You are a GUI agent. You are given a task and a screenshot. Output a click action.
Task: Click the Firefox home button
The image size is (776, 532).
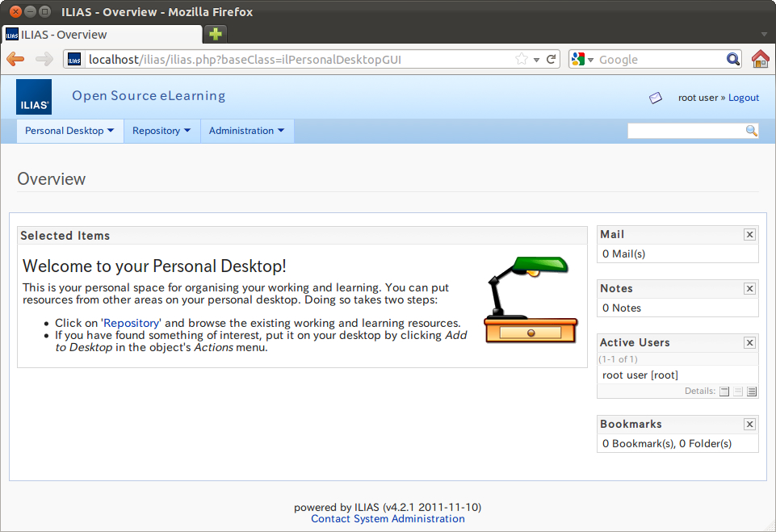[x=760, y=59]
